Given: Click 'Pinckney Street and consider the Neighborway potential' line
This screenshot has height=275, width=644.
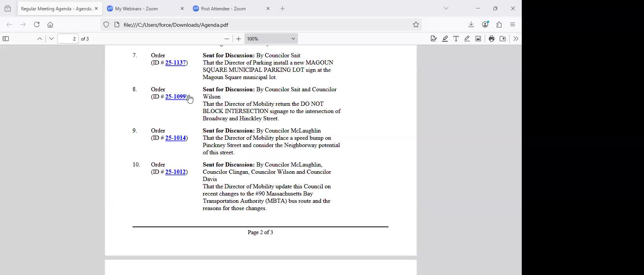Looking at the screenshot, I should tap(271, 145).
